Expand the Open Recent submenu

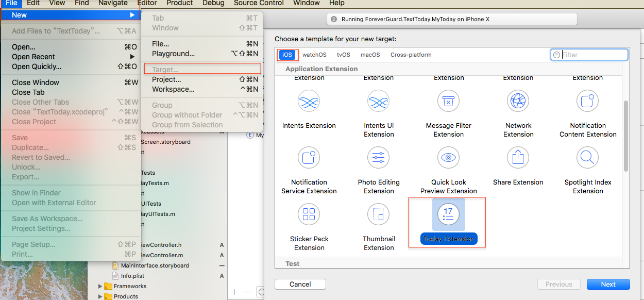click(71, 57)
